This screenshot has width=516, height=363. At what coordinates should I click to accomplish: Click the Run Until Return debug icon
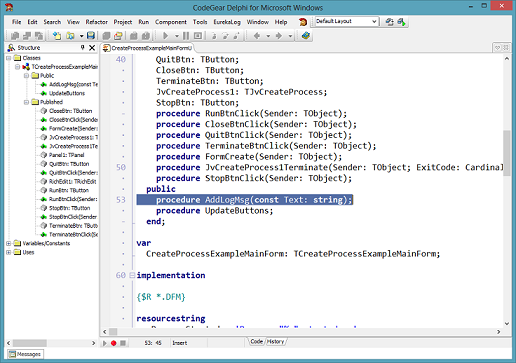(236, 35)
